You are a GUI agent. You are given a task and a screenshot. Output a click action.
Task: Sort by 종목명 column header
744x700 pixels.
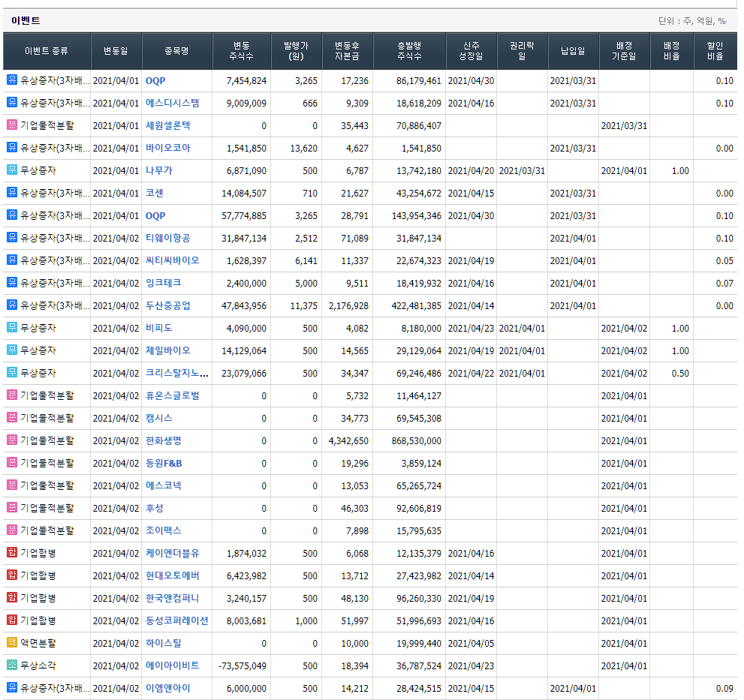pyautogui.click(x=177, y=51)
